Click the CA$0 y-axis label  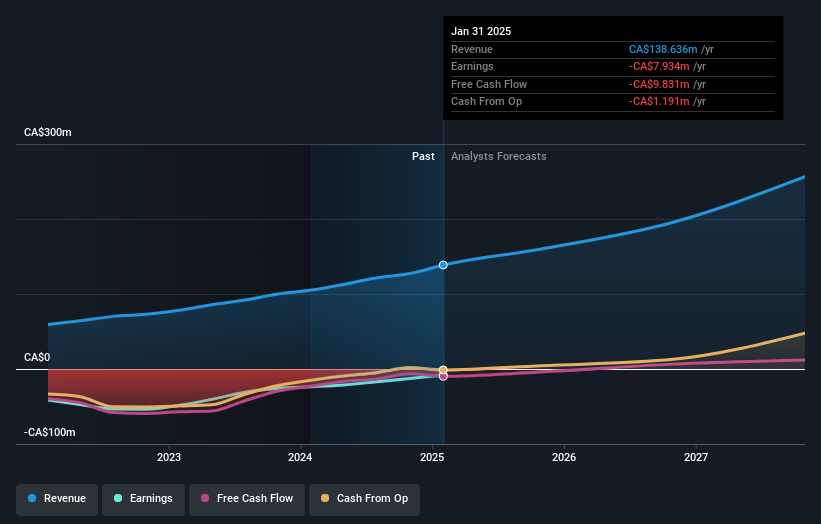click(37, 357)
